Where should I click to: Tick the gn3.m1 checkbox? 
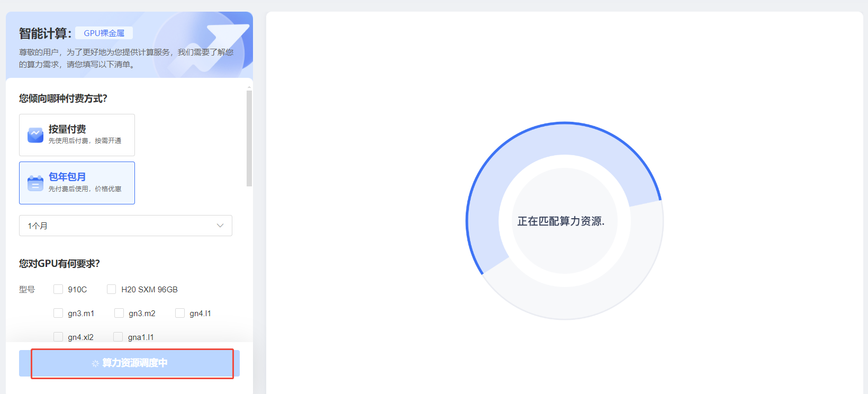[x=58, y=313]
